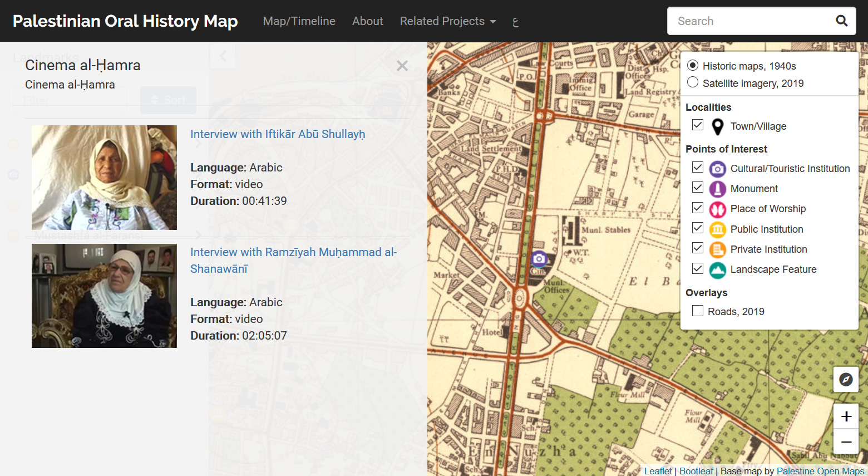The height and width of the screenshot is (476, 868).
Task: Click the Place of Worship legend icon
Action: tap(718, 209)
